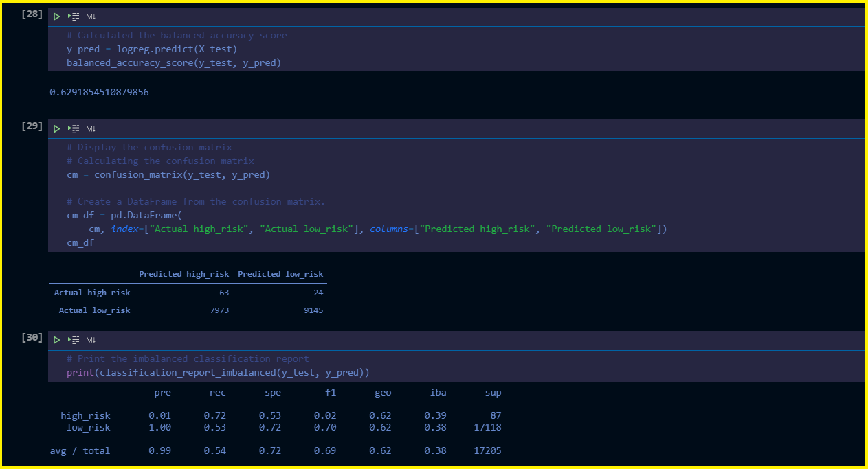The width and height of the screenshot is (868, 469).
Task: Click the balanced_accuracy_score code line
Action: coord(174,62)
